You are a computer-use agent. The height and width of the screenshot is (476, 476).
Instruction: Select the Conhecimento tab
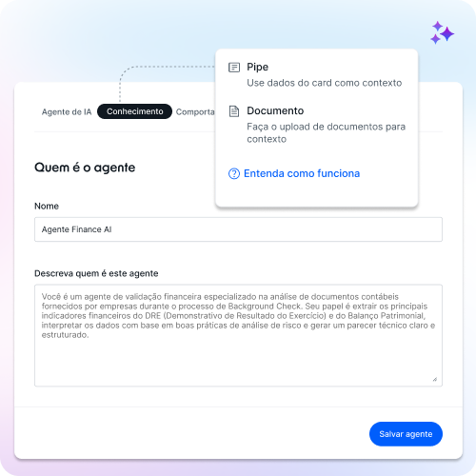click(x=134, y=111)
